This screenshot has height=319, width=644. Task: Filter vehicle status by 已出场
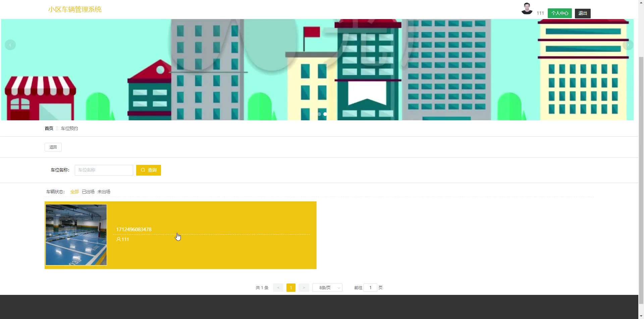[x=88, y=192]
